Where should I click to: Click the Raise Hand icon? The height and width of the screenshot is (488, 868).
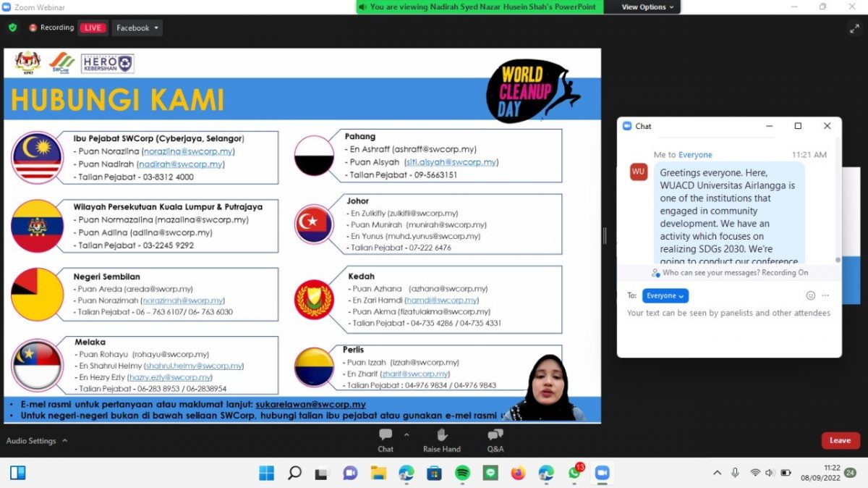(x=441, y=439)
